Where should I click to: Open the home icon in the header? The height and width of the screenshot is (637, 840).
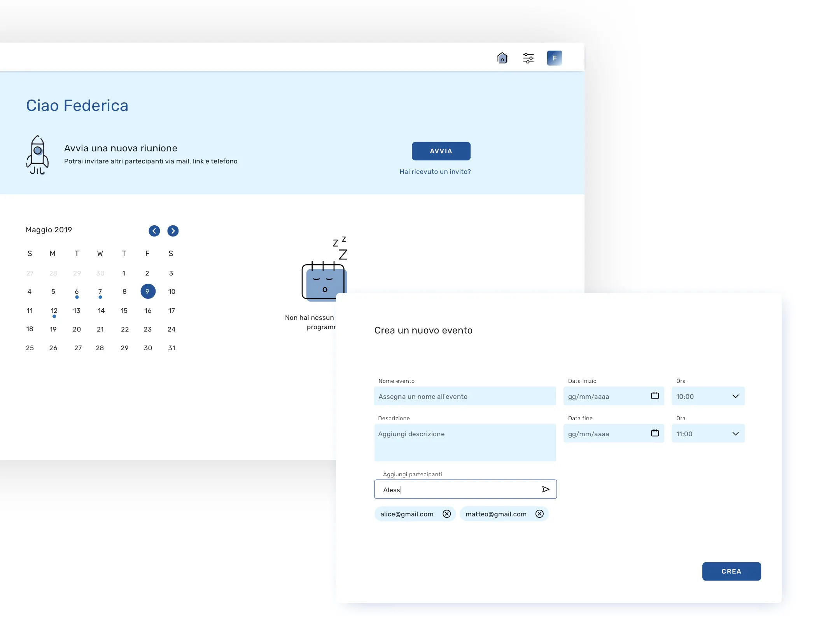(x=502, y=58)
